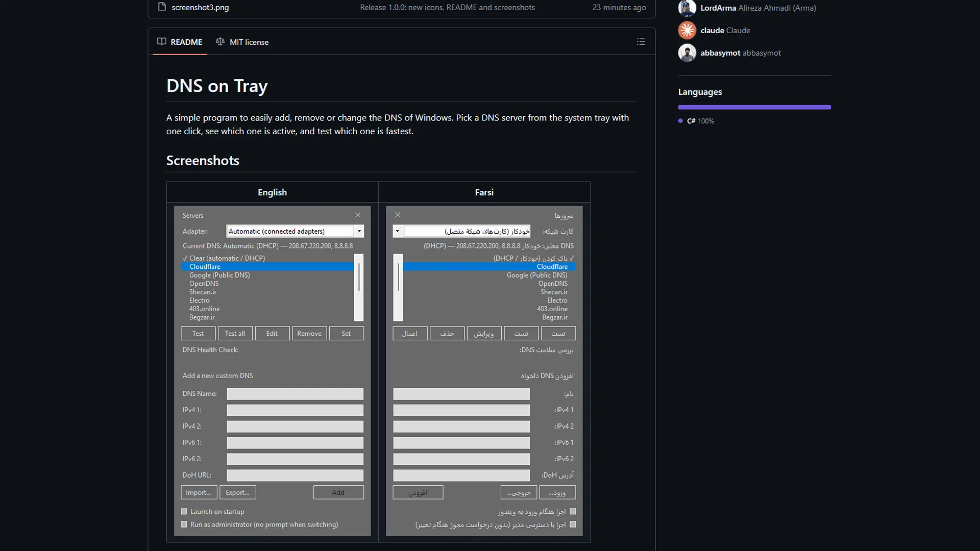Viewport: 980px width, 551px height.
Task: Click the 'Import...' button in English screenshot
Action: click(199, 492)
